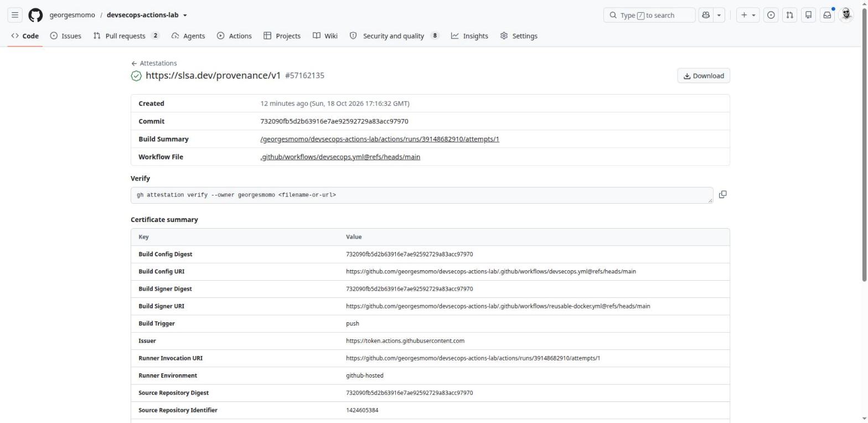Go to GitHub home via Octocat logo
Screen dimensions: 868x423
coord(35,15)
